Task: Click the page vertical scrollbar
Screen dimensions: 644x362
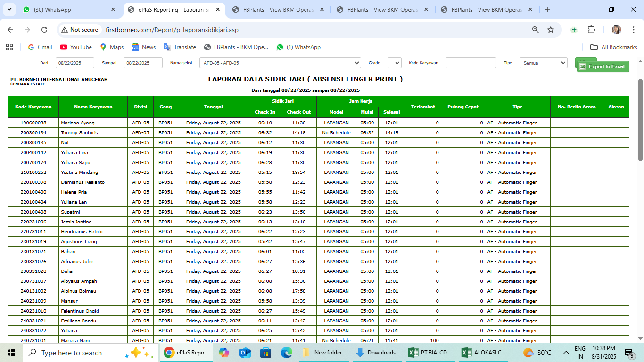Action: click(x=640, y=120)
